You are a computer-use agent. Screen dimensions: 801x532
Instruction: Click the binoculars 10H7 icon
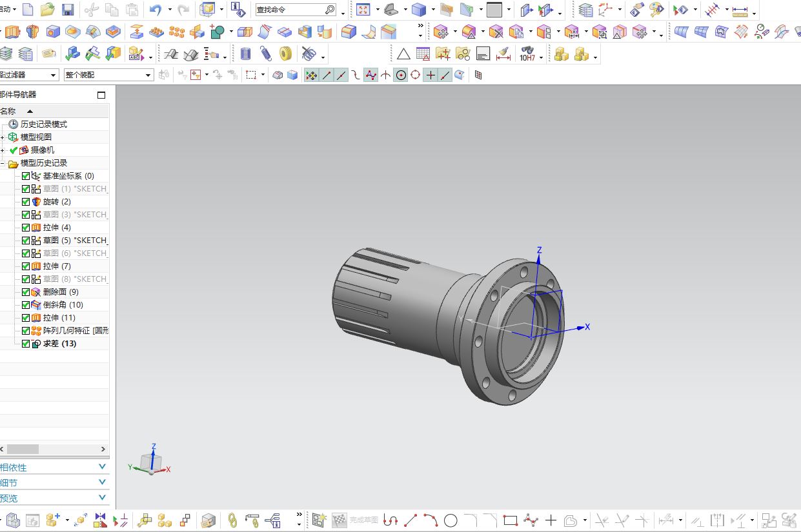(527, 54)
